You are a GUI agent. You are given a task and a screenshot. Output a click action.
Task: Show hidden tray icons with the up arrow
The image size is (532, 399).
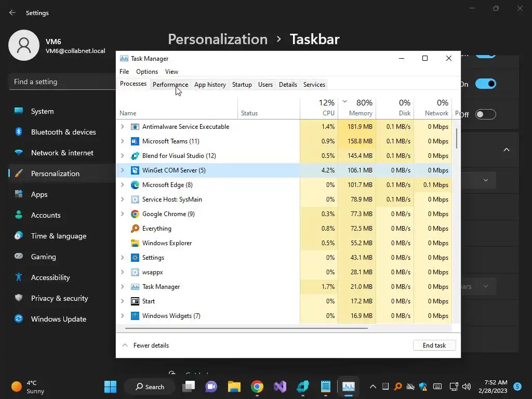(373, 387)
